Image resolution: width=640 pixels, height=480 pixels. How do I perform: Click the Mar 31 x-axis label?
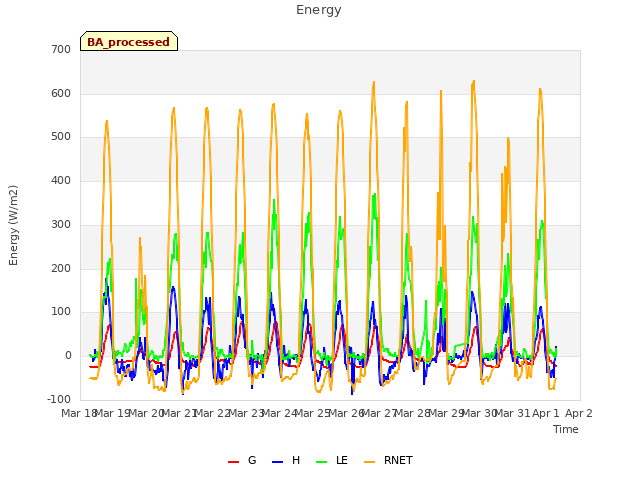point(512,413)
